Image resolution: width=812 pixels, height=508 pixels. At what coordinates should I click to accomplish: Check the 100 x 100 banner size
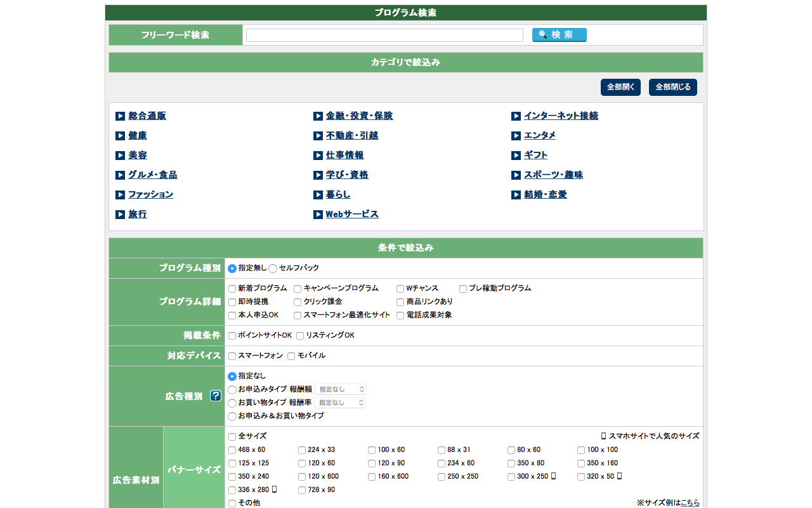pos(581,450)
